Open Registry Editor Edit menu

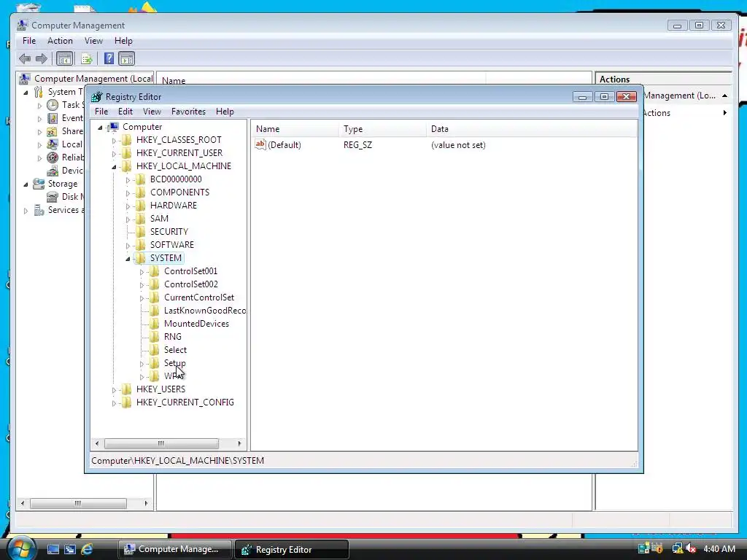point(125,112)
